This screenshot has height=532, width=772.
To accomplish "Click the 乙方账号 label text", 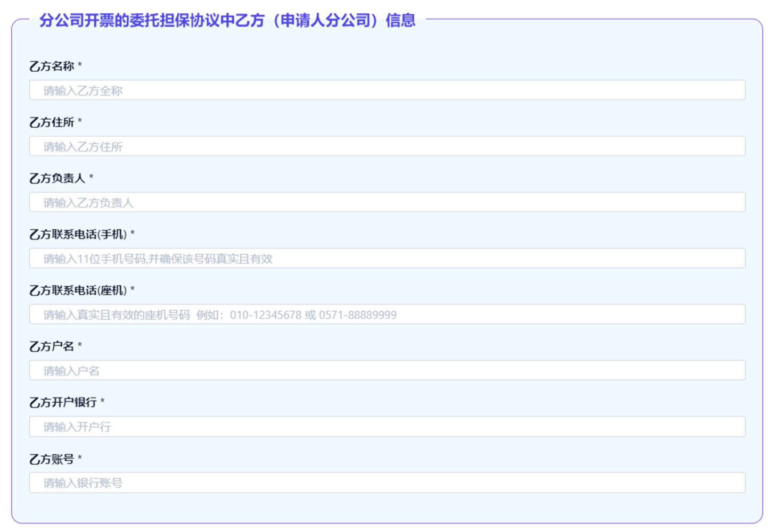I will click(x=52, y=459).
